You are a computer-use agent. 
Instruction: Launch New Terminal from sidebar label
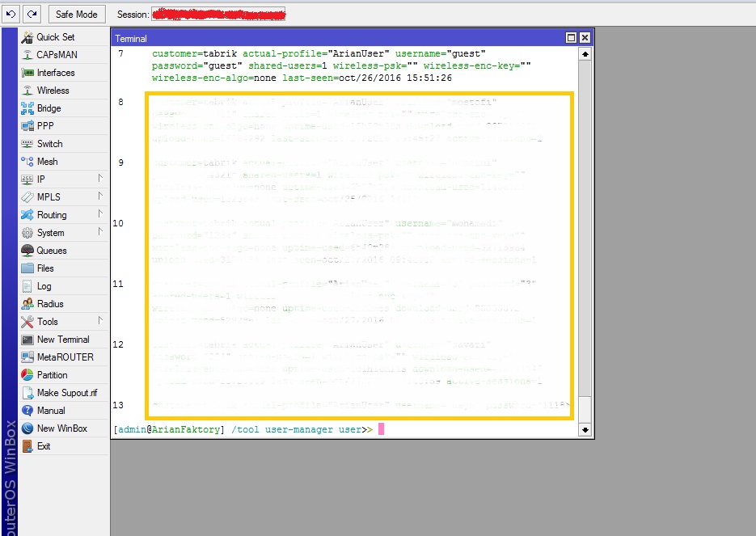[63, 340]
